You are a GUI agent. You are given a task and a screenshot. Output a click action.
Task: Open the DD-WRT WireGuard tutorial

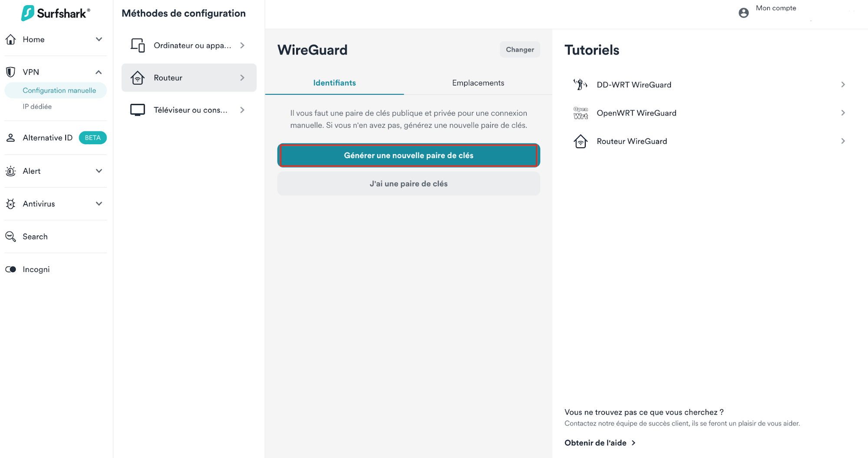(710, 84)
